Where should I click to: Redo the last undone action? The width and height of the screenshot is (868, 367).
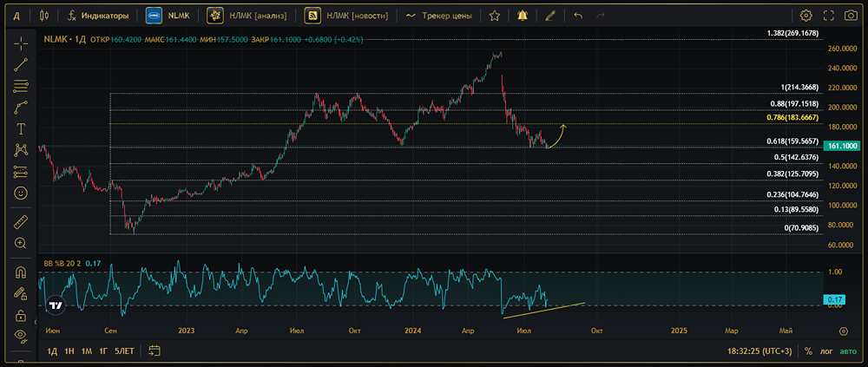click(x=601, y=16)
